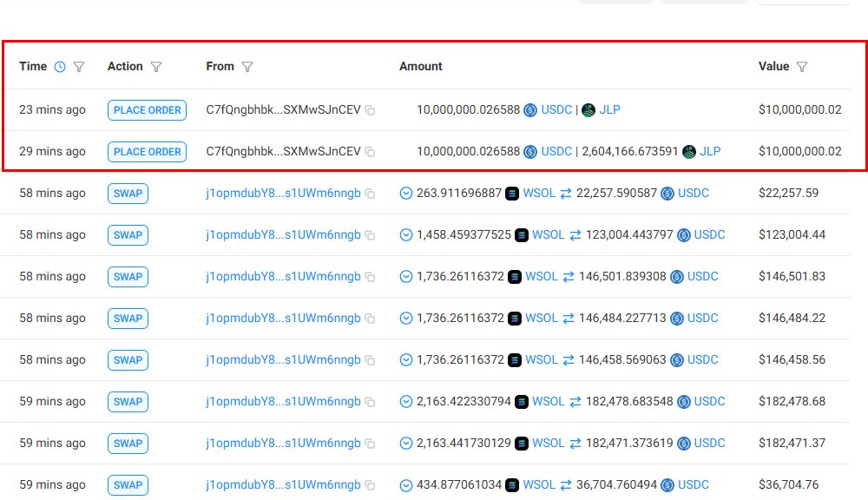This screenshot has height=500, width=868.
Task: Open the Time column filter funnel
Action: click(x=79, y=67)
